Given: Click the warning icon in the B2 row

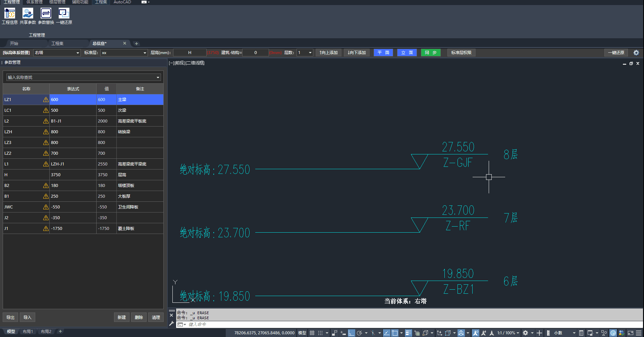Looking at the screenshot, I should coord(46,186).
